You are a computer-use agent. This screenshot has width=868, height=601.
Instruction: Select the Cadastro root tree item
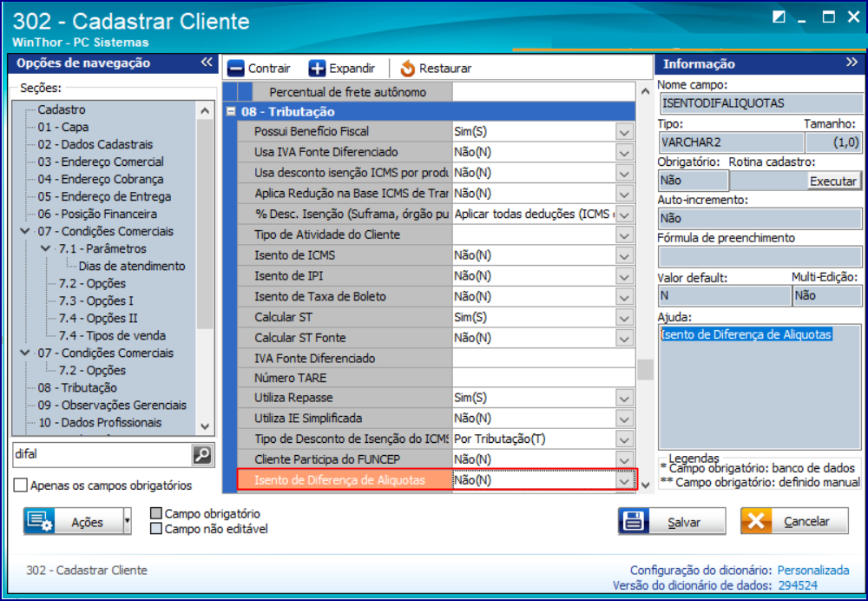(x=62, y=109)
